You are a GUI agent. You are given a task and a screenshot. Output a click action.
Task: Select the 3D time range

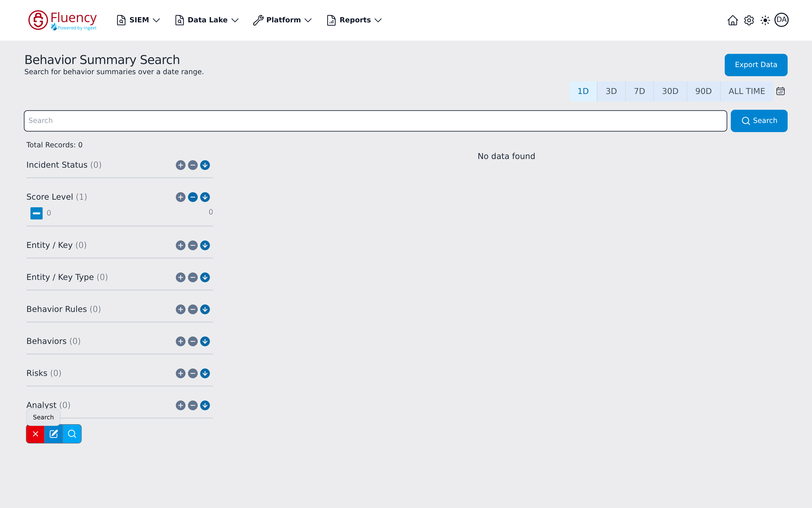click(611, 91)
